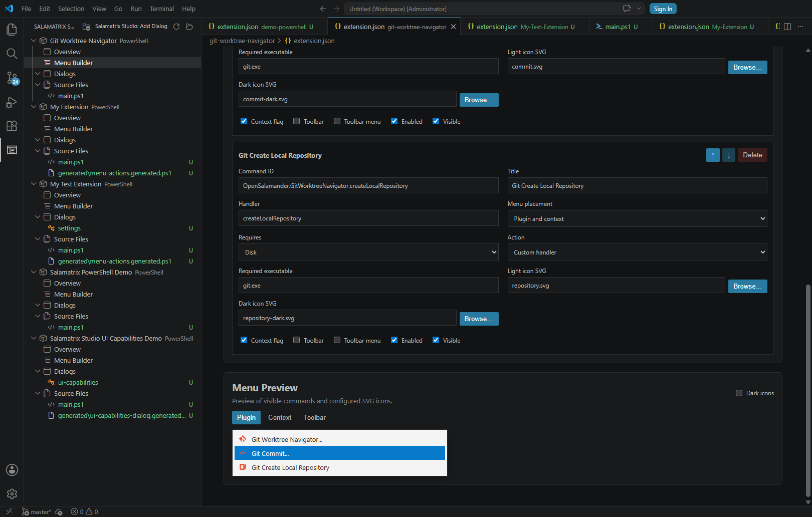Open the Search view in activity bar
The width and height of the screenshot is (812, 517).
(12, 54)
